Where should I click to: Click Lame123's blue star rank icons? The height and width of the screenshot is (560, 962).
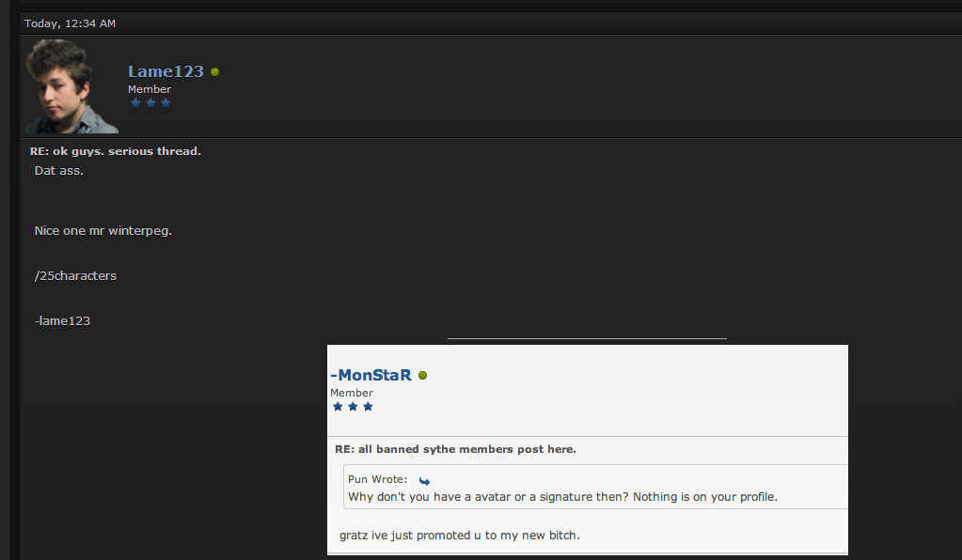point(150,103)
